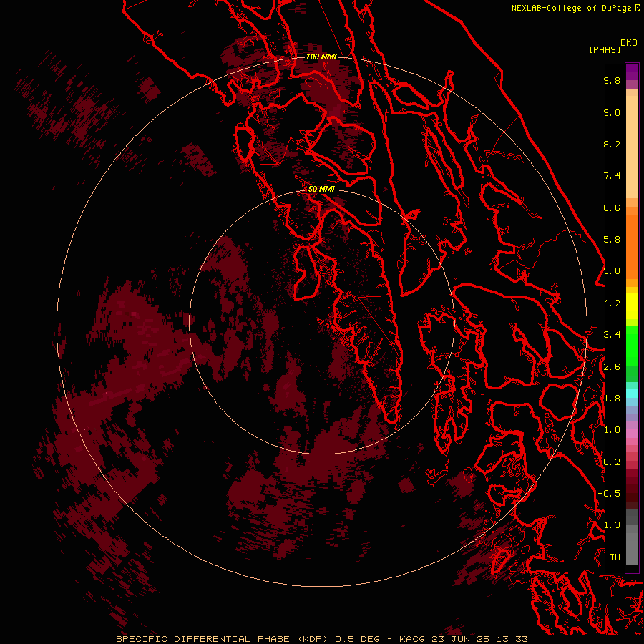Click the pink segment of the color bar
The image size is (644, 644).
(632, 434)
